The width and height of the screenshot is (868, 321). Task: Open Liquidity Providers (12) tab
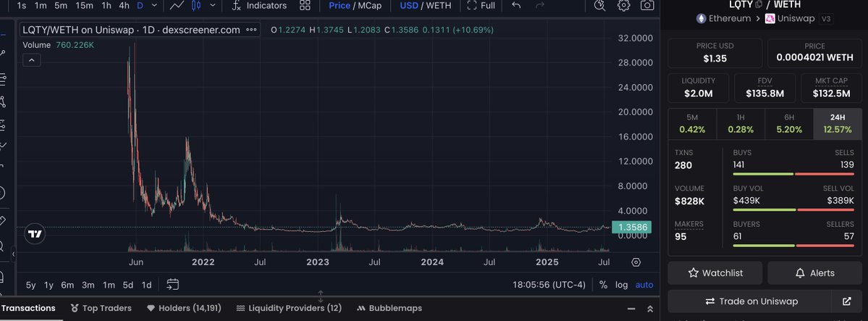[x=289, y=308]
